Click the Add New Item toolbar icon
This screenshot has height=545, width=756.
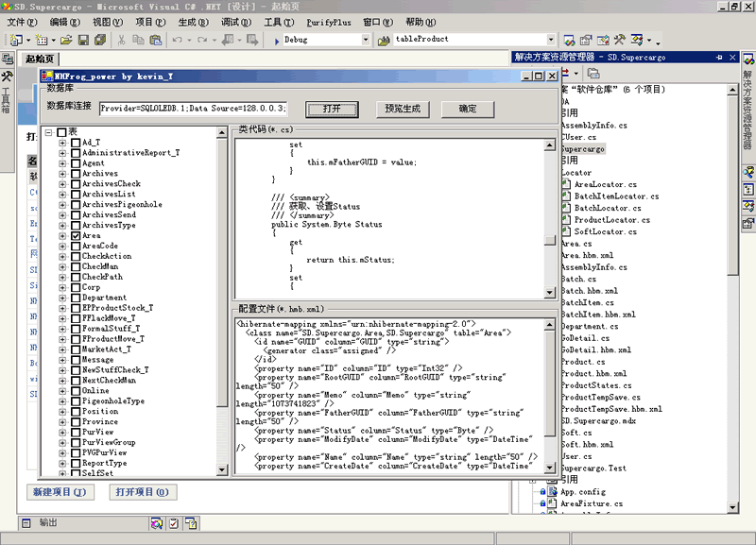tap(42, 40)
